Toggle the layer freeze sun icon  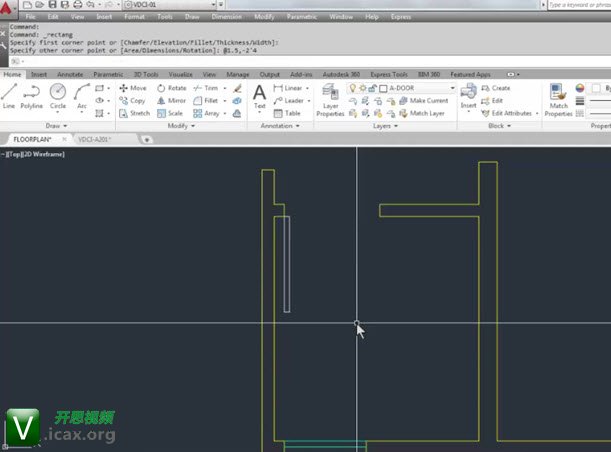(364, 88)
